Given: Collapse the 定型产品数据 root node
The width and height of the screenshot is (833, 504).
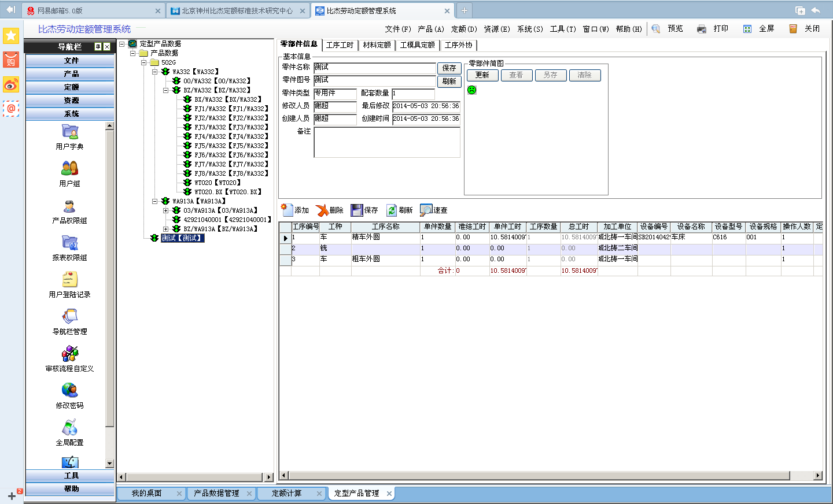Looking at the screenshot, I should coord(122,44).
